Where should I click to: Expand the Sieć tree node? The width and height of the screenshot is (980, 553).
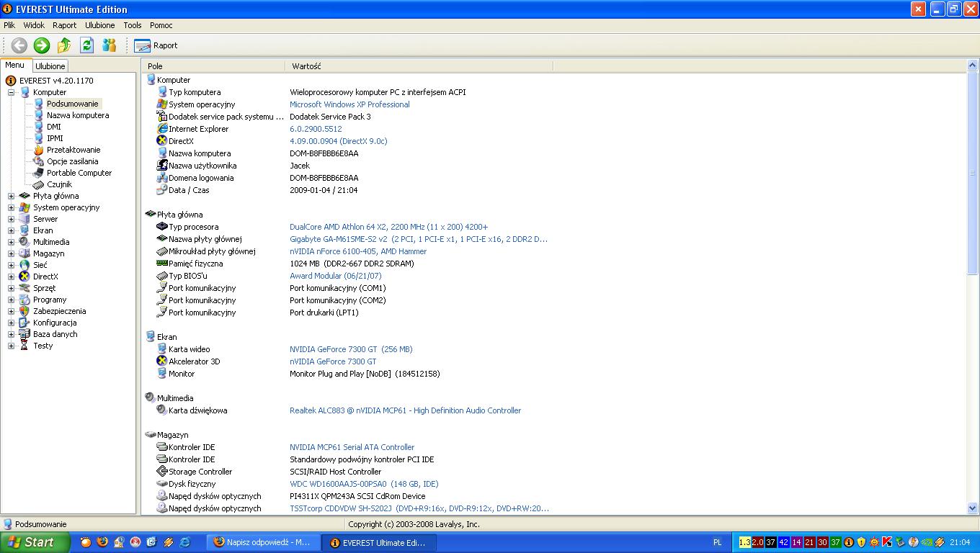click(x=11, y=265)
